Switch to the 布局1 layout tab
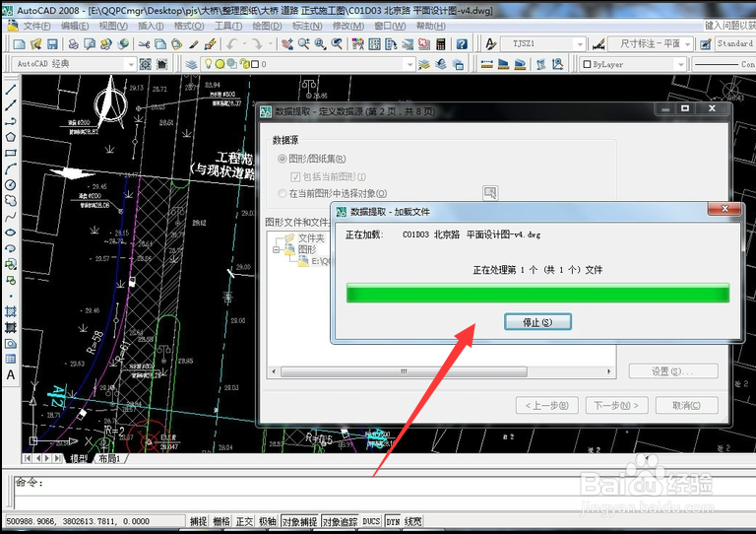 tap(109, 458)
